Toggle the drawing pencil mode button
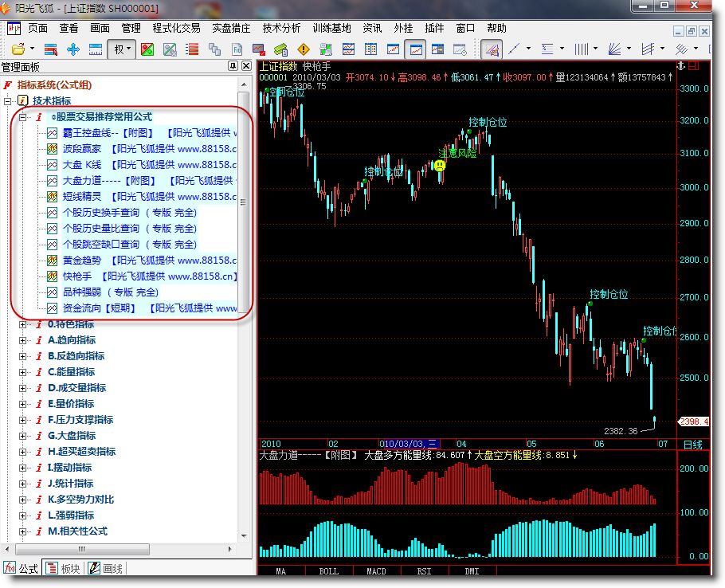 click(491, 49)
